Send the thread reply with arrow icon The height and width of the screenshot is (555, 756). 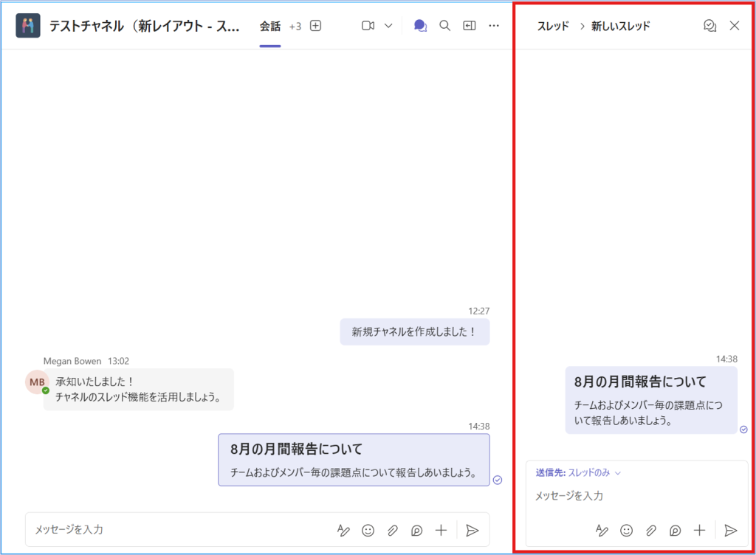point(730,531)
